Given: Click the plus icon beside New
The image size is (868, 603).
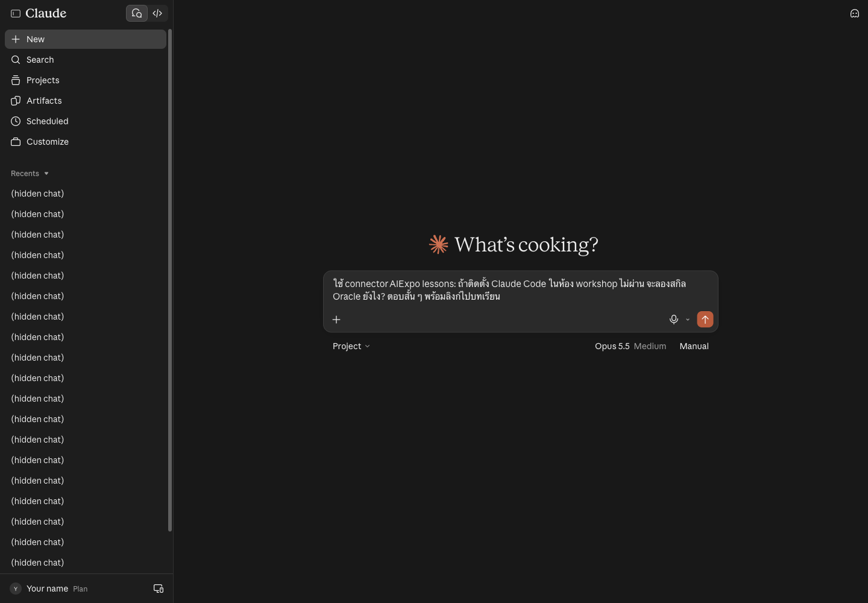Looking at the screenshot, I should pos(16,39).
